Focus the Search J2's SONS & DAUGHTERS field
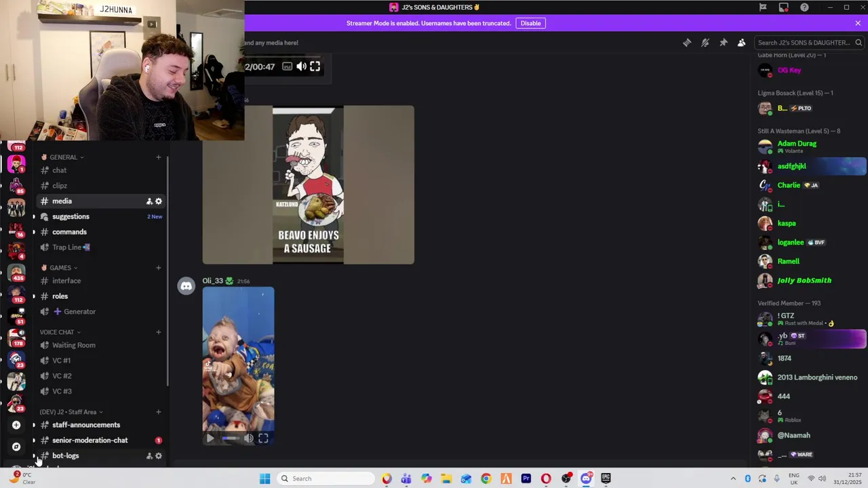 [810, 43]
